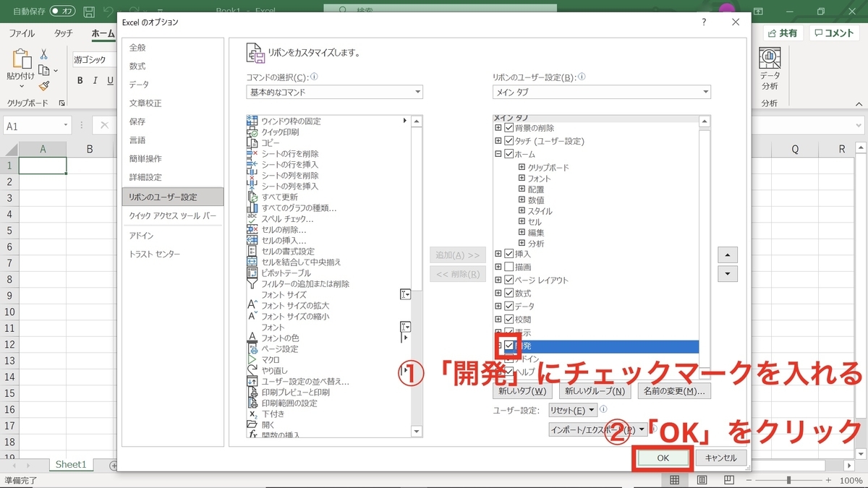Move selected tab up with arrow button
The image size is (868, 488).
click(x=728, y=255)
